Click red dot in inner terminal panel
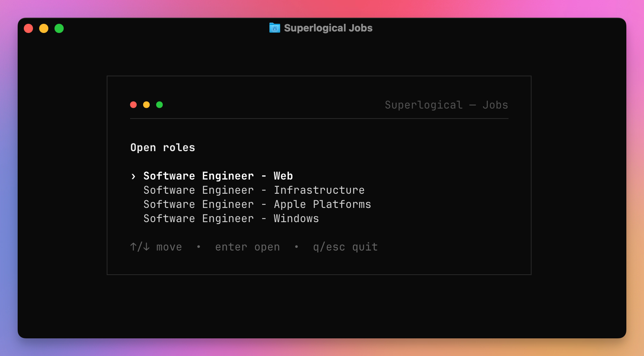 134,105
